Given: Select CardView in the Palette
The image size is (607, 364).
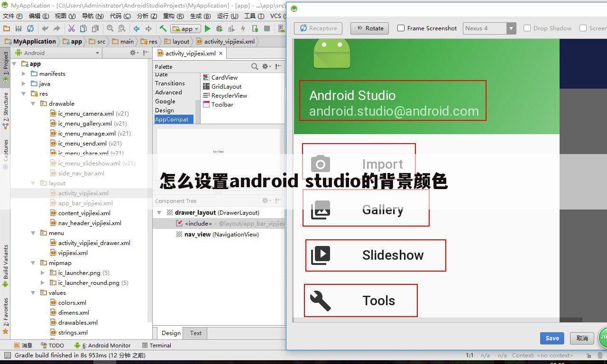Looking at the screenshot, I should 221,77.
